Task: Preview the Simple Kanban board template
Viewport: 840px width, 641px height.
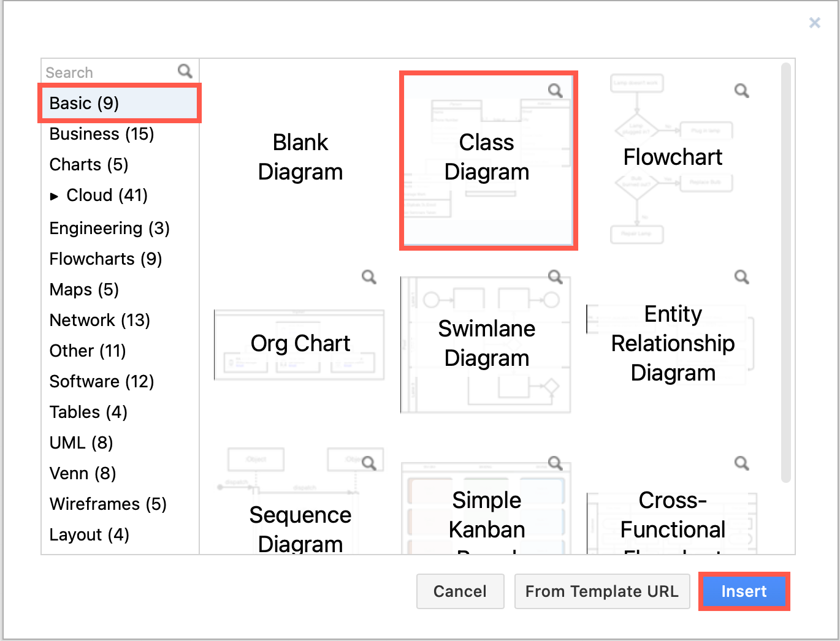Action: coord(555,463)
